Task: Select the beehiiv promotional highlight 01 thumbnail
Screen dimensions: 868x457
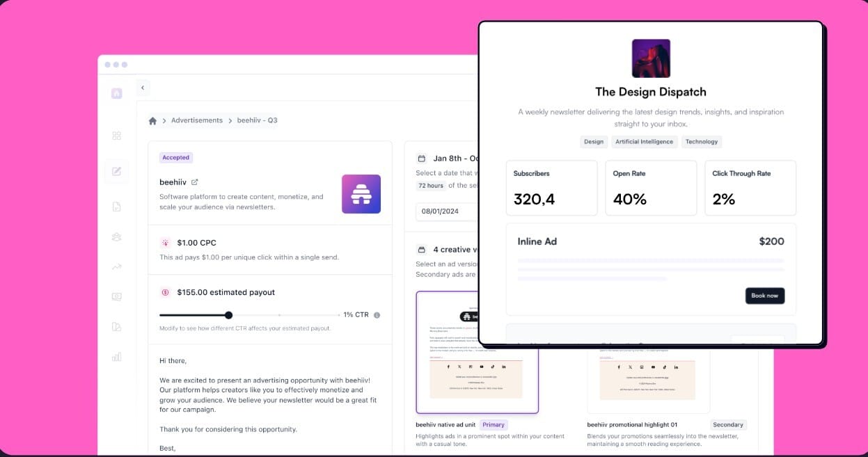Action: tap(649, 378)
